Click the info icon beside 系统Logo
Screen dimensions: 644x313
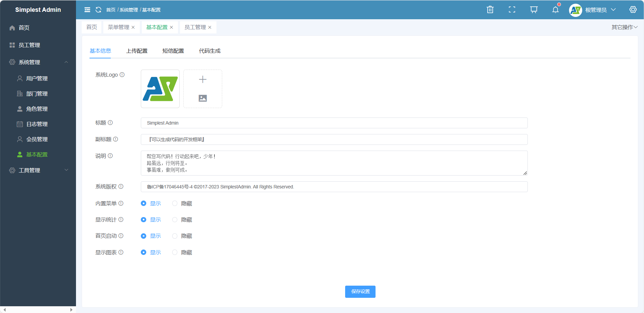point(122,75)
